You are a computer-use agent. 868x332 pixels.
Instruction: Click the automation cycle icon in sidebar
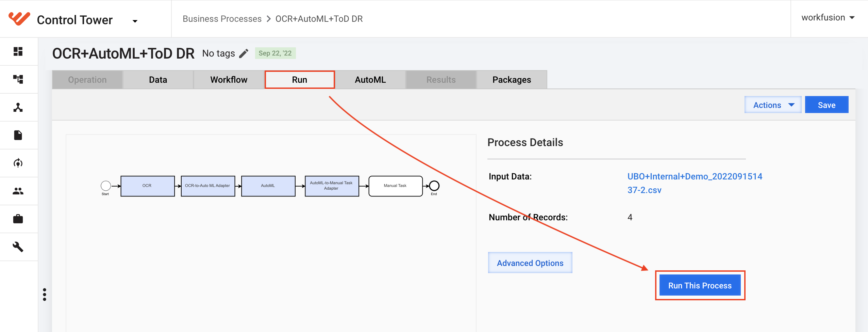[18, 163]
